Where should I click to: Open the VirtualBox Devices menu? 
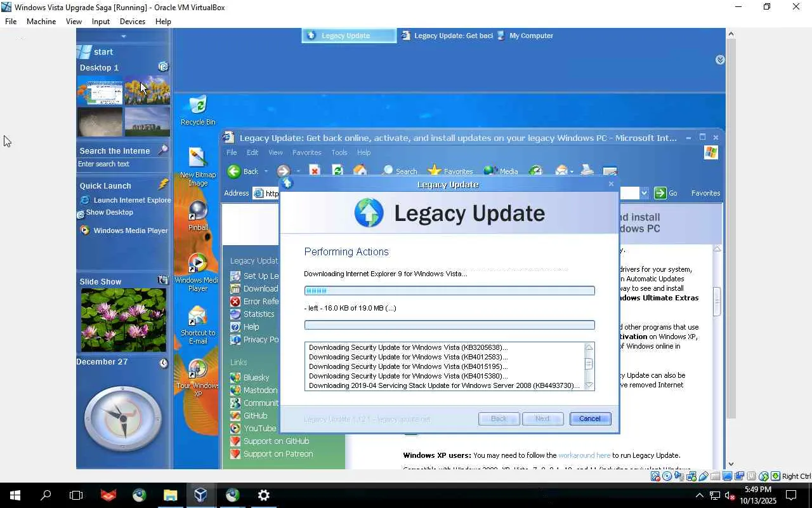[133, 21]
